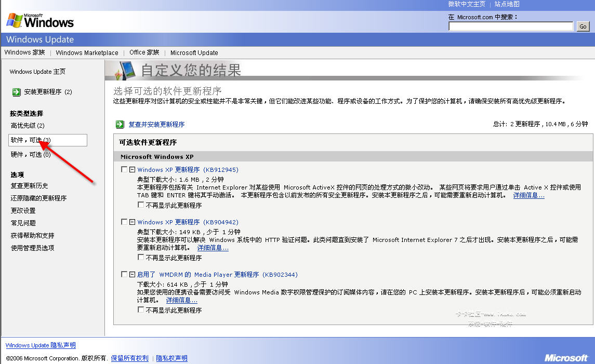The width and height of the screenshot is (595, 364).
Task: Click the 复查并安装更新程序 link
Action: coord(156,125)
